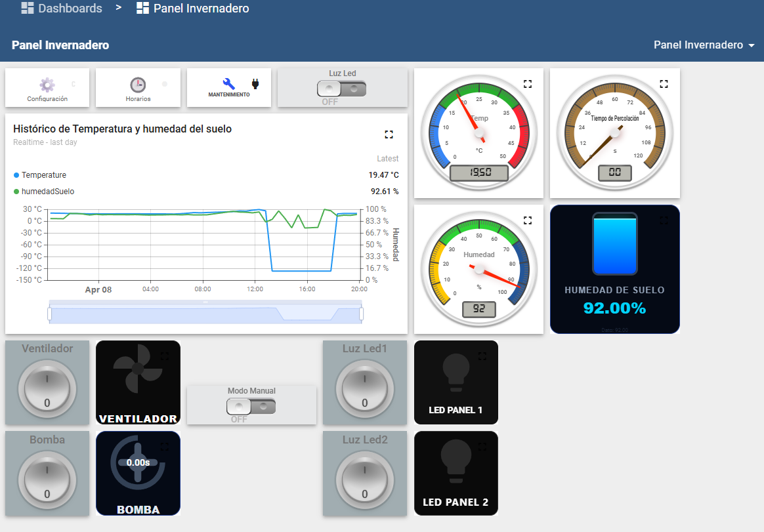Screen dimensions: 764x532
Task: Toggle the humedadSuelo series in legend
Action: tap(47, 192)
